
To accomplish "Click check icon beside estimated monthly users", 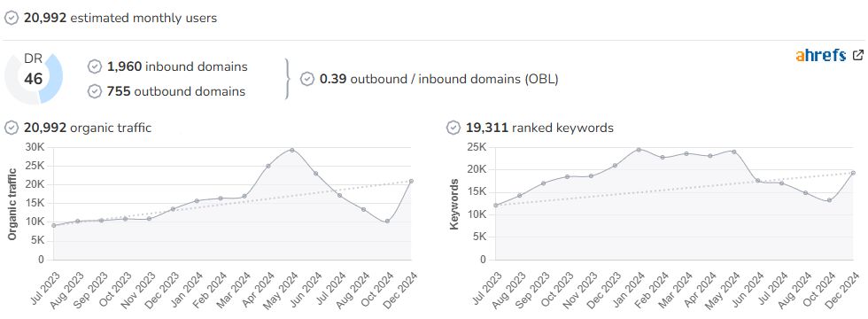I will click(11, 18).
